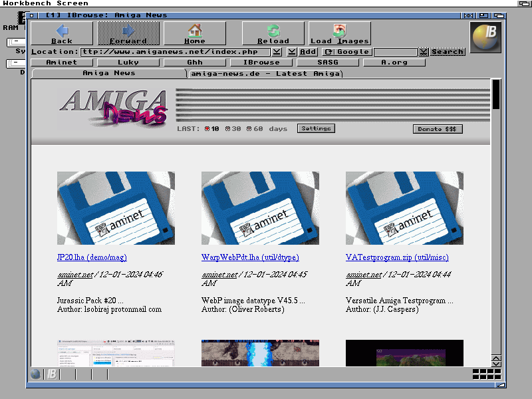The height and width of the screenshot is (399, 532).
Task: Select the Amiga News tab
Action: (108, 73)
